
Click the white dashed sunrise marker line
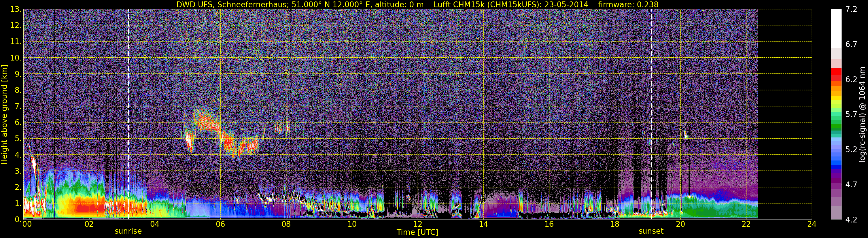click(x=128, y=114)
